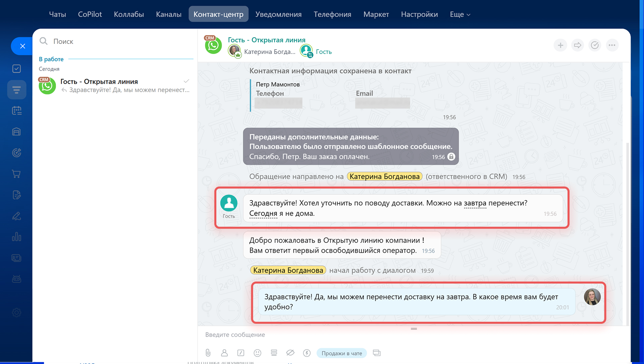Click the WhatsApp CRM avatar in chat header
Image resolution: width=644 pixels, height=364 pixels.
tap(213, 45)
